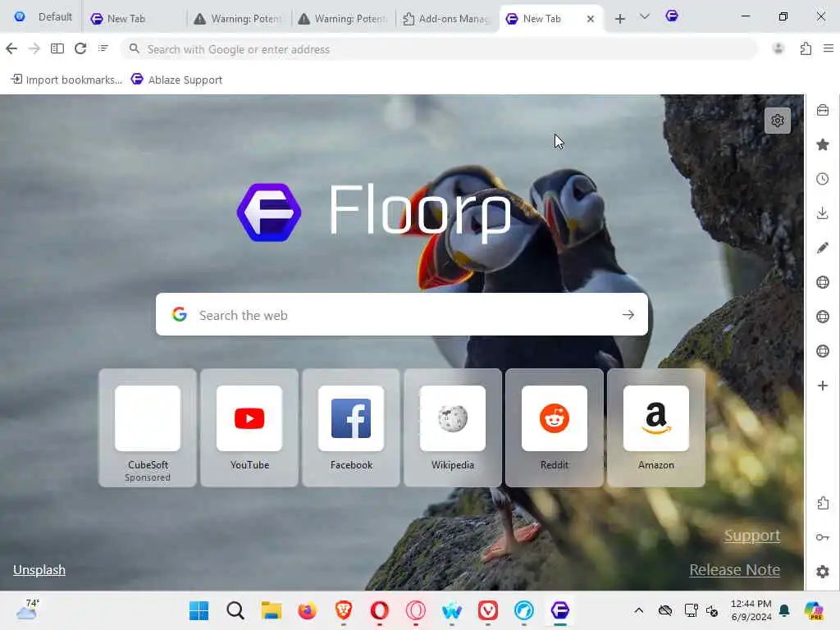
Task: Open Ablaze Support bookmark
Action: (177, 80)
